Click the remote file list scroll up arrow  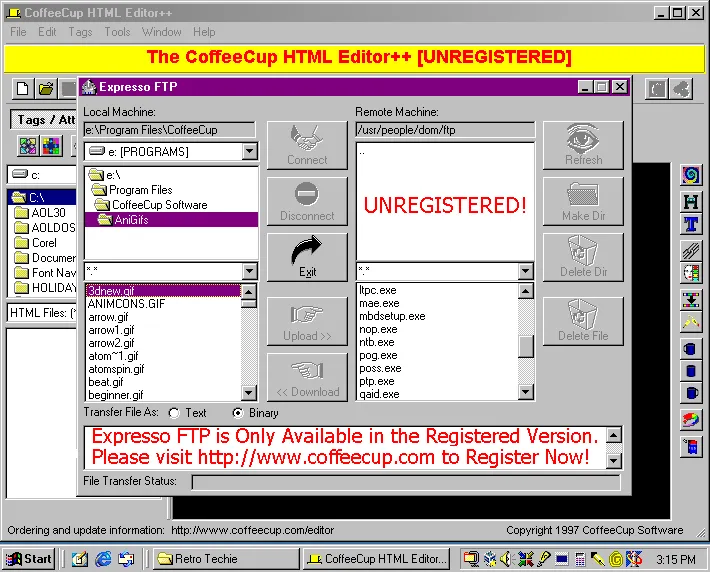(525, 291)
